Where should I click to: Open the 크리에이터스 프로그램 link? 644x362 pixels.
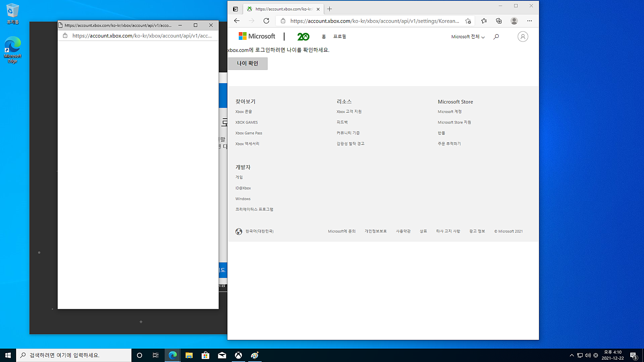254,210
